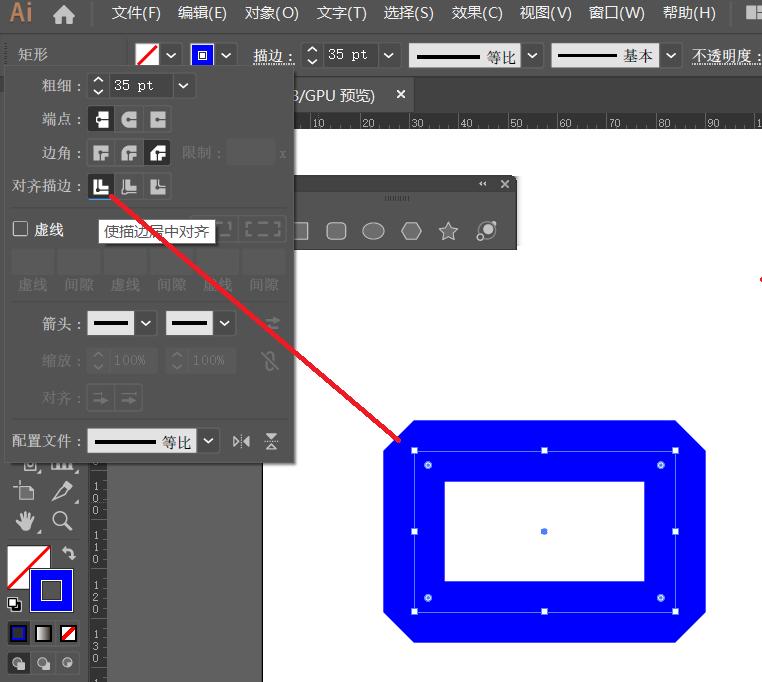The height and width of the screenshot is (682, 762).
Task: Click the 粗细 35 pt input field
Action: pos(141,86)
